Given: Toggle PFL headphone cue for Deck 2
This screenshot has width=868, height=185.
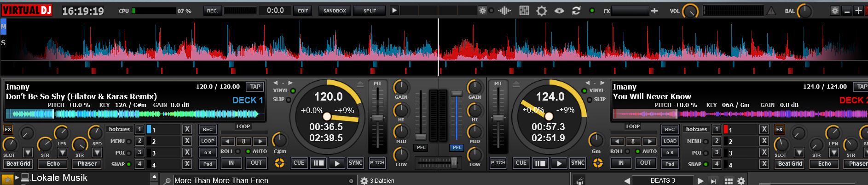Looking at the screenshot, I should (457, 148).
